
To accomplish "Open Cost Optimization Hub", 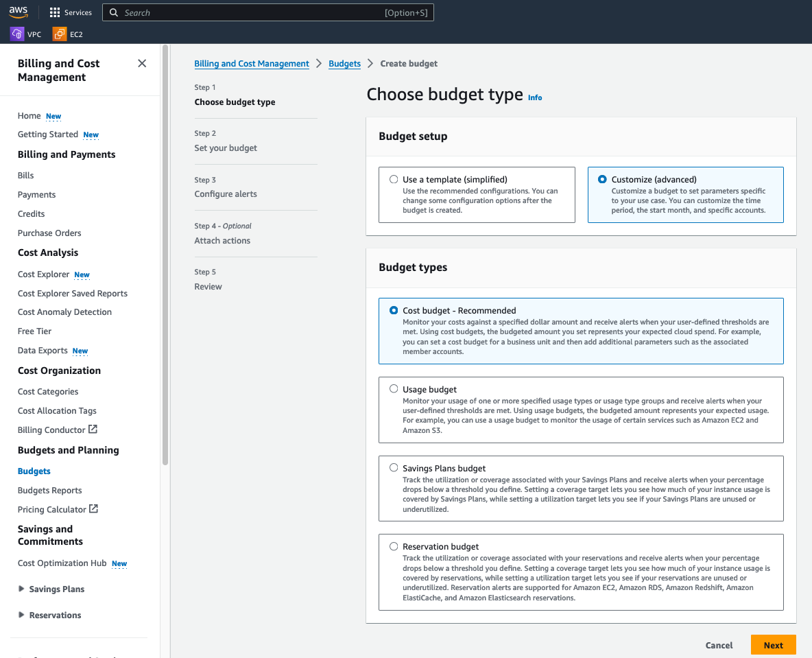I will point(62,563).
